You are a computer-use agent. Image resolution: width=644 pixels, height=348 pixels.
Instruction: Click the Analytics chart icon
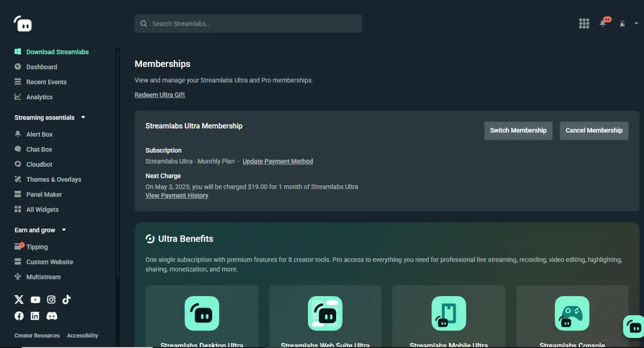pyautogui.click(x=18, y=97)
